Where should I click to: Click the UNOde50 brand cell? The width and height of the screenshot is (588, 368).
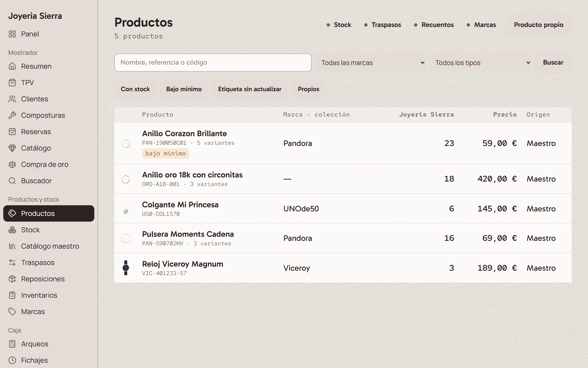[301, 209]
